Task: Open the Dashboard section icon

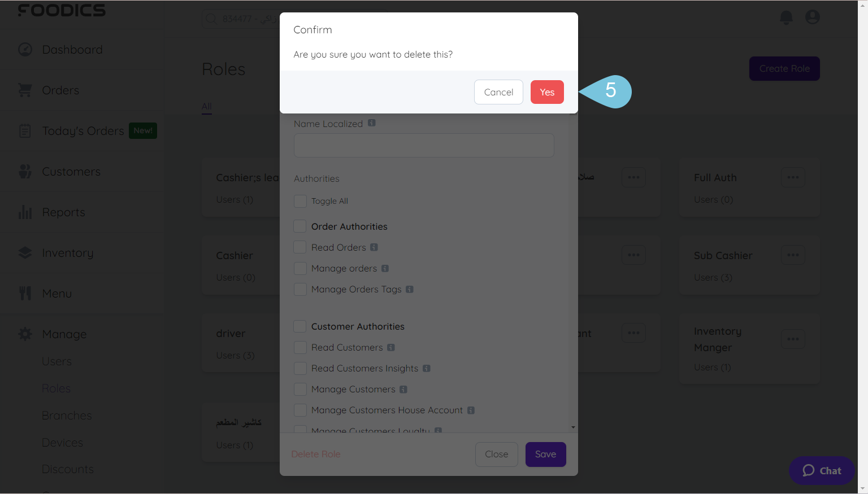Action: pyautogui.click(x=25, y=50)
